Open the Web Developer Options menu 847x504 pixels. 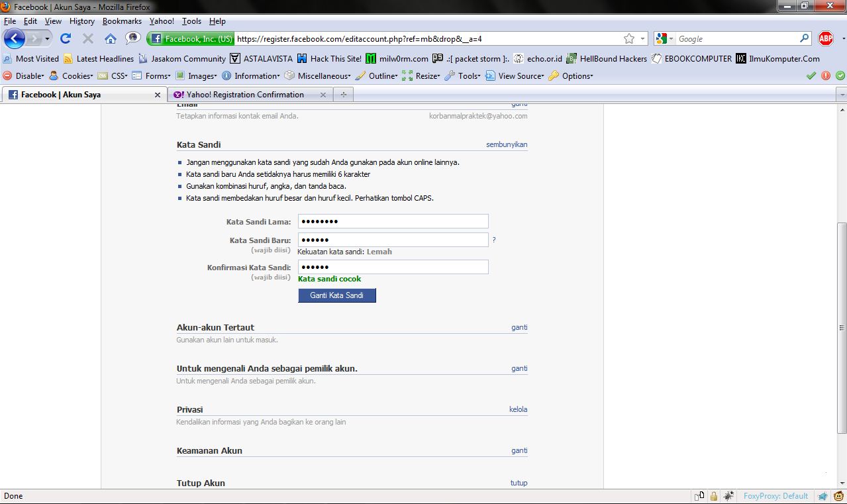coord(571,76)
